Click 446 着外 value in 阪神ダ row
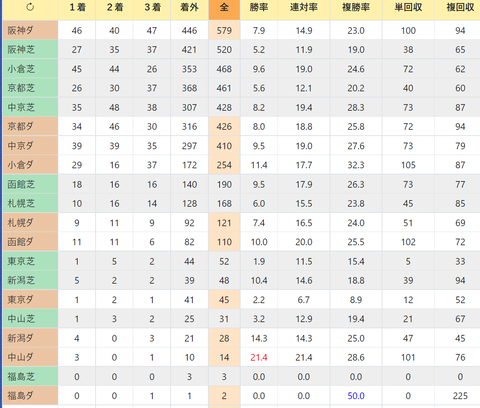Viewport: 480px width, 408px height. [x=189, y=30]
